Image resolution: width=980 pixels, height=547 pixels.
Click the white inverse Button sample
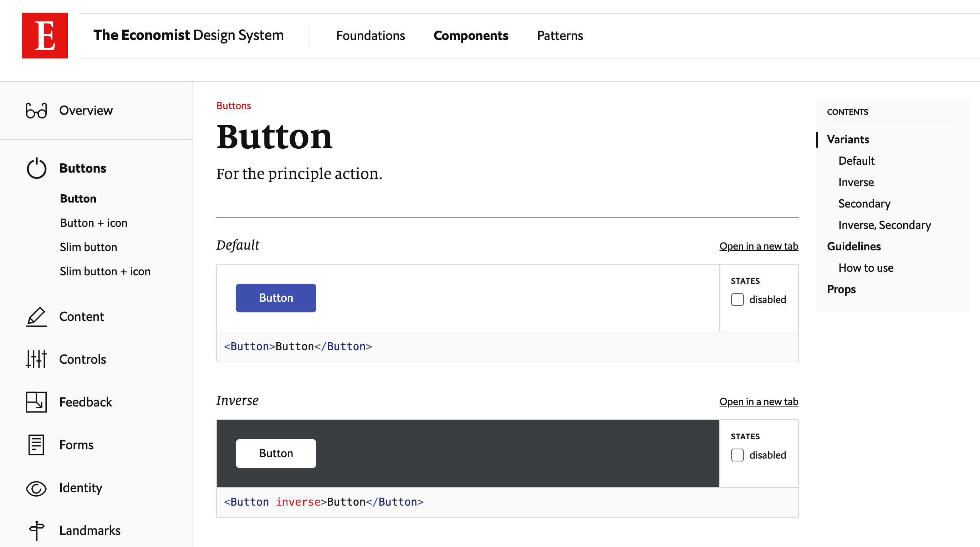tap(275, 454)
